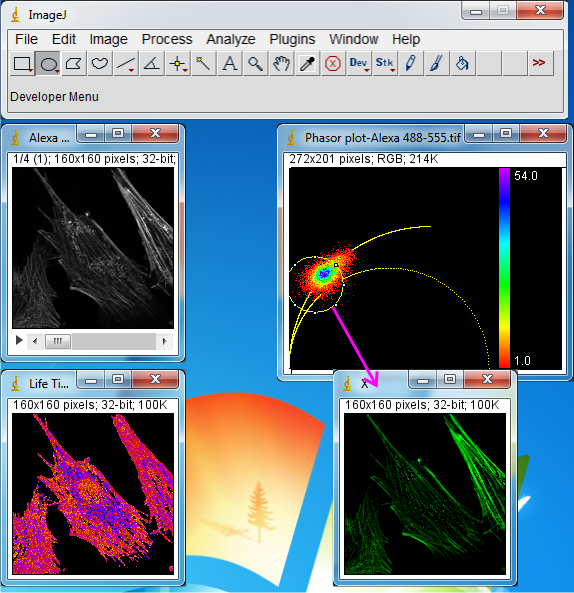Screen dimensions: 574x593
Task: Open the Dev developer menu dropdown
Action: [x=358, y=64]
